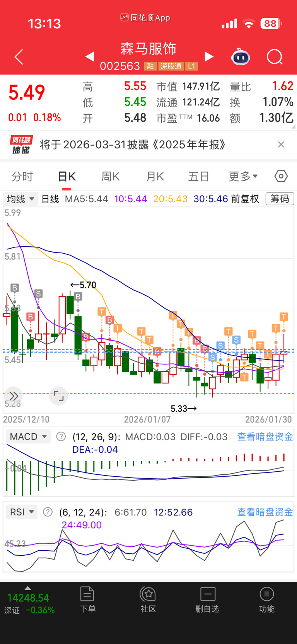
Task: Go to next stock with right triangle
Action: pyautogui.click(x=209, y=57)
